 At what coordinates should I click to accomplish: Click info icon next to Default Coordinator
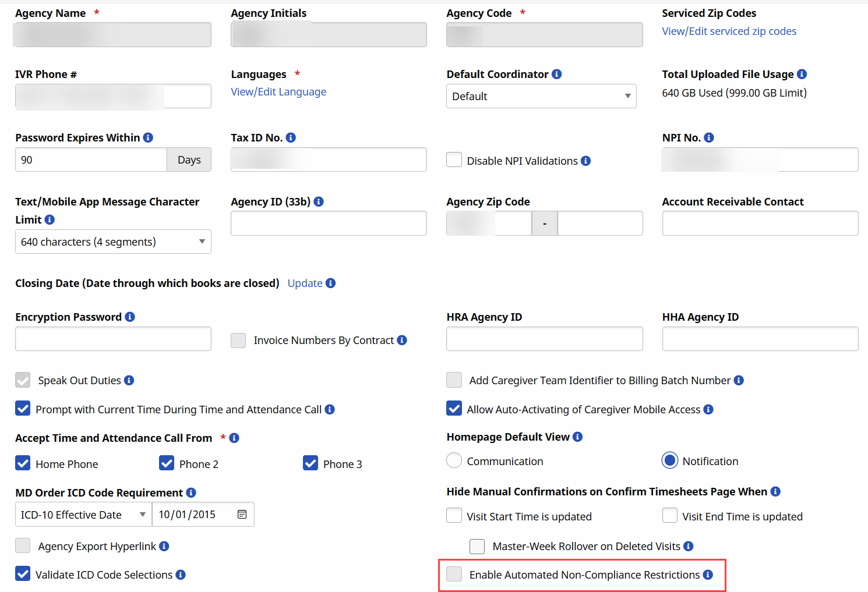(556, 74)
